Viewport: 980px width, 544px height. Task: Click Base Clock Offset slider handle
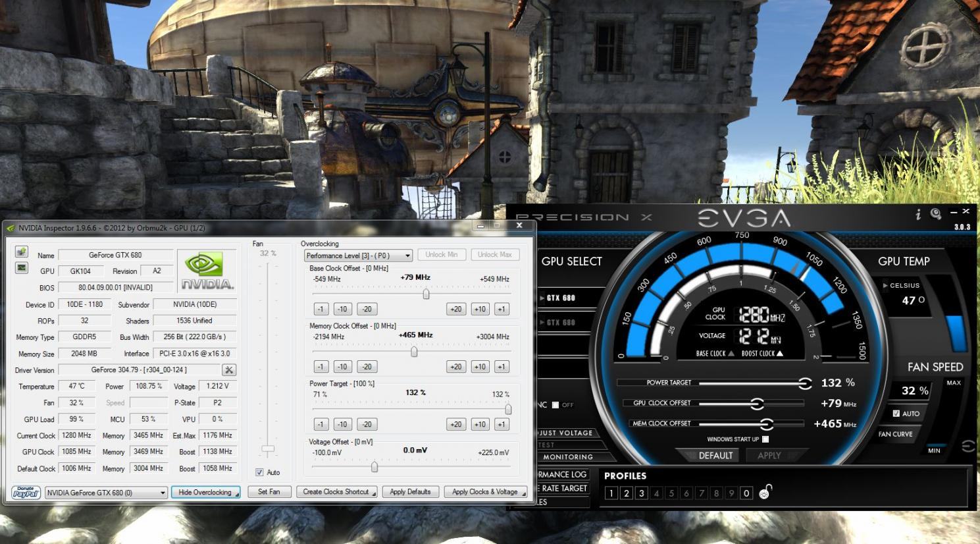pos(426,294)
